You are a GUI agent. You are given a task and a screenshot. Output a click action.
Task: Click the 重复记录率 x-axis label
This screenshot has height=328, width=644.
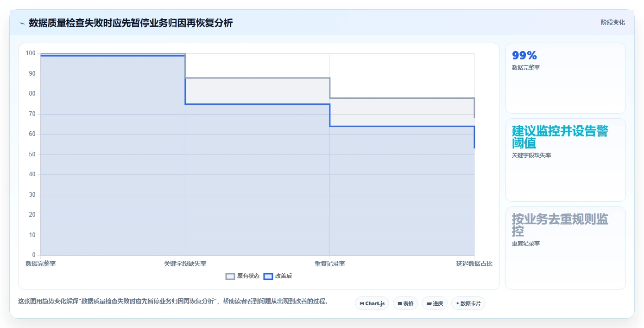tap(330, 264)
